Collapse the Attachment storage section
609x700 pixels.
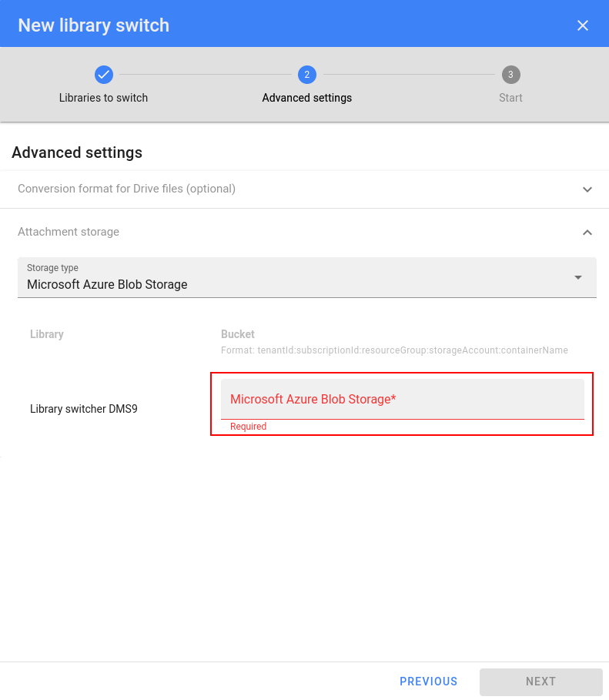(x=305, y=232)
